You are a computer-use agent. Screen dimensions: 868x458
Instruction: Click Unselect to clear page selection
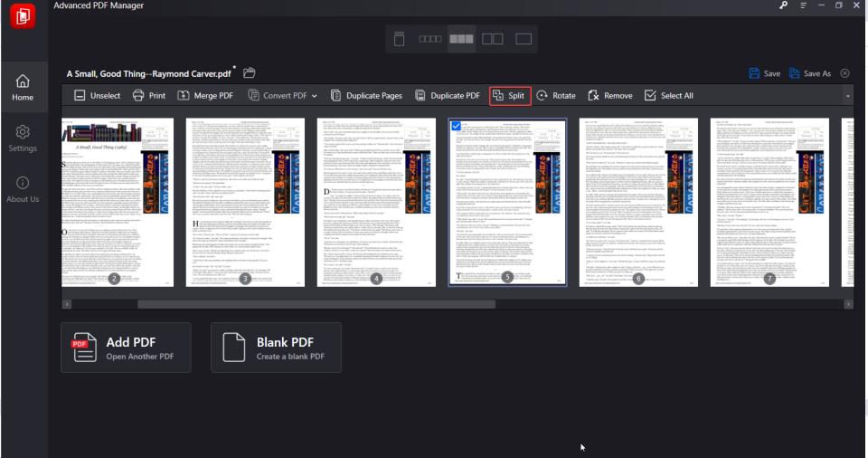pos(97,95)
